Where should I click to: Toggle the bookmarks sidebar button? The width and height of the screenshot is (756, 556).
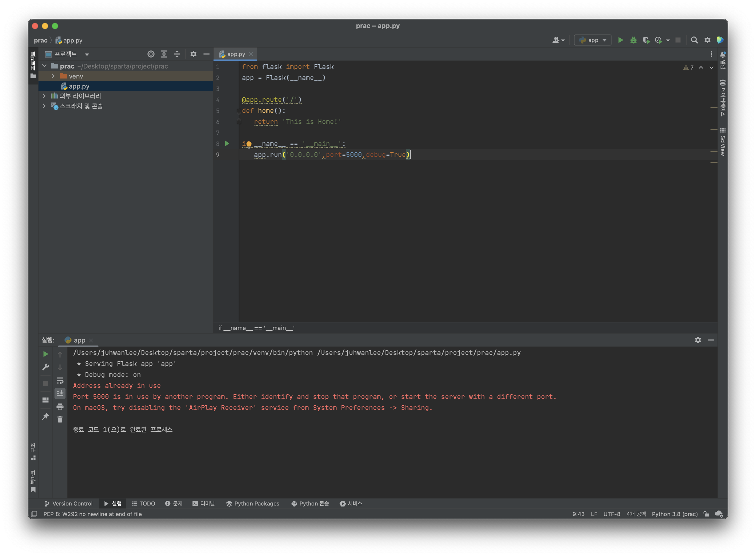pos(33,481)
